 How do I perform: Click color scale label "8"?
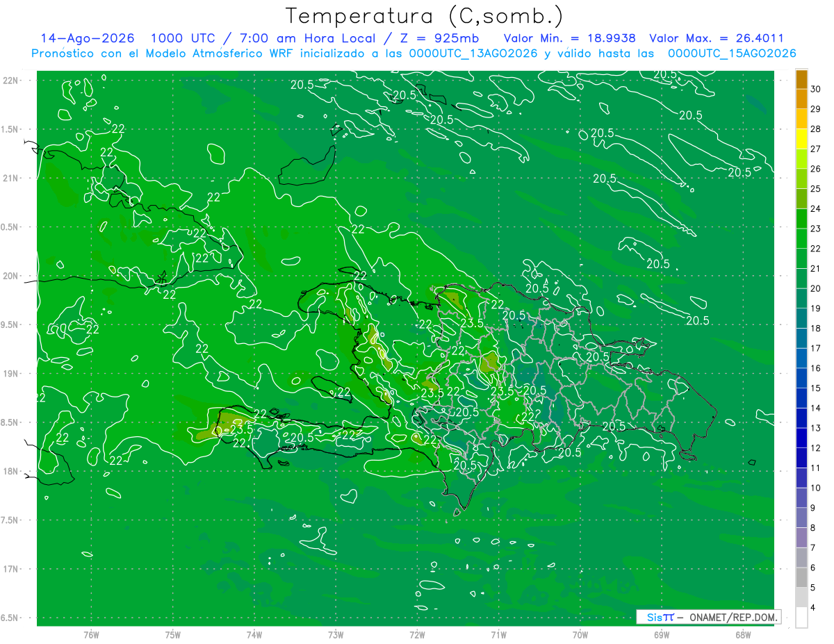pos(814,528)
